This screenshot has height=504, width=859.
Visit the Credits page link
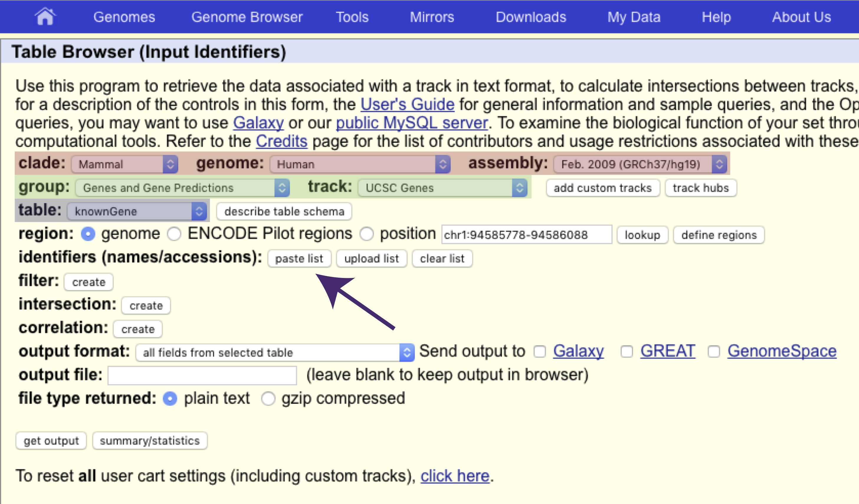point(281,141)
